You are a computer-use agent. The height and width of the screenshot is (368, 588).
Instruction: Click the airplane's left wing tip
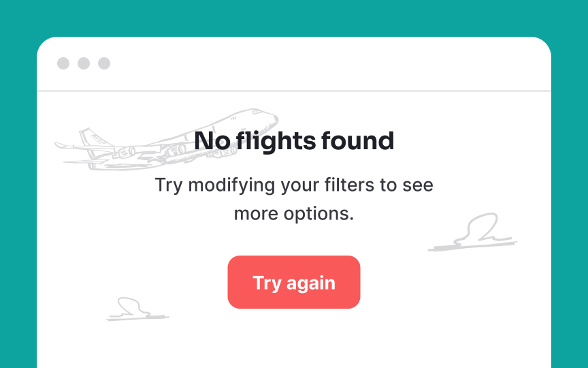coord(61,145)
